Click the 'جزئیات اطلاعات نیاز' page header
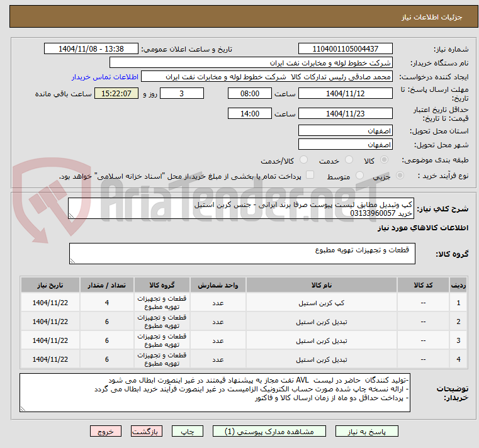Screen dimensions: 479x448 [432, 17]
